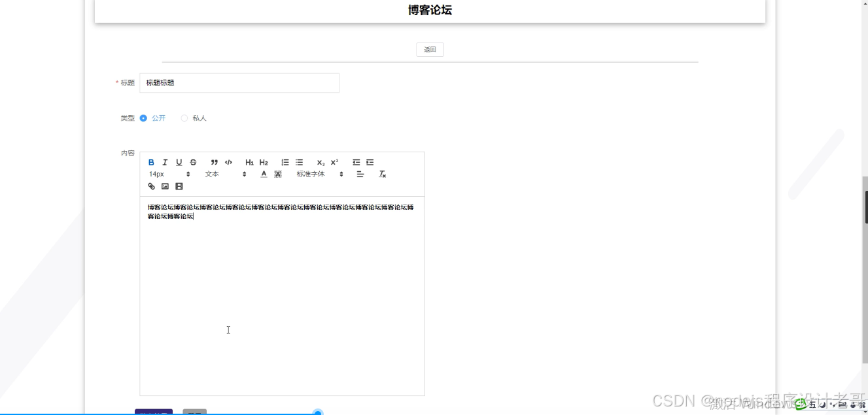This screenshot has height=415, width=868.
Task: Open text alignment options
Action: [360, 174]
